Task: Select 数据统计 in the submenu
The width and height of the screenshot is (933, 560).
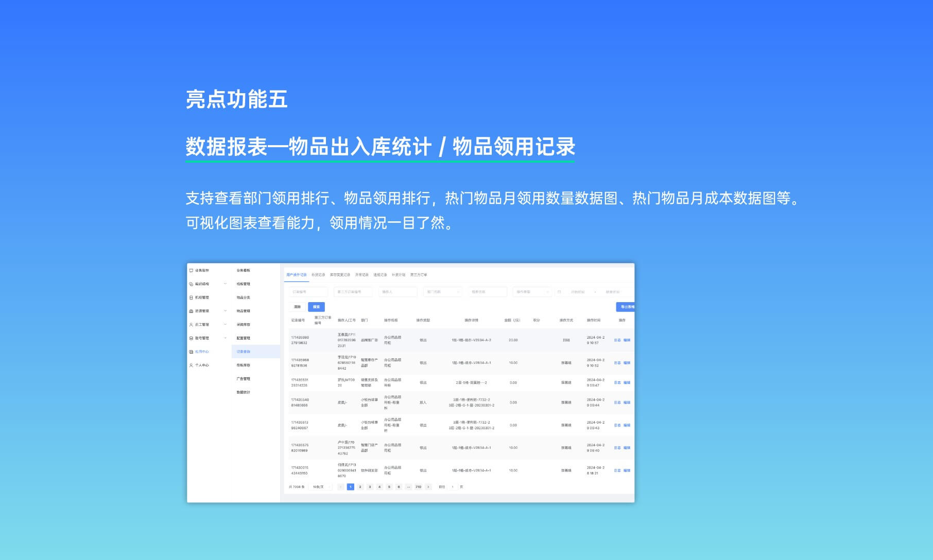Action: (x=243, y=392)
